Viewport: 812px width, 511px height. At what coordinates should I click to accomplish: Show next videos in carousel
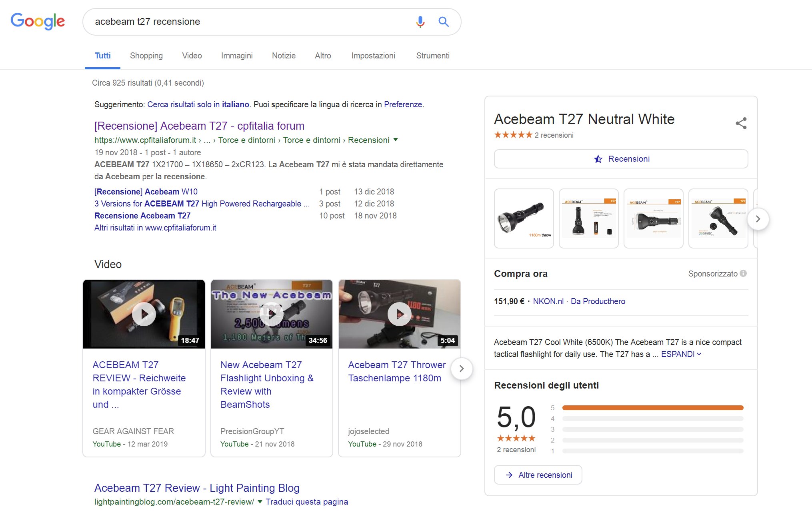pos(462,369)
